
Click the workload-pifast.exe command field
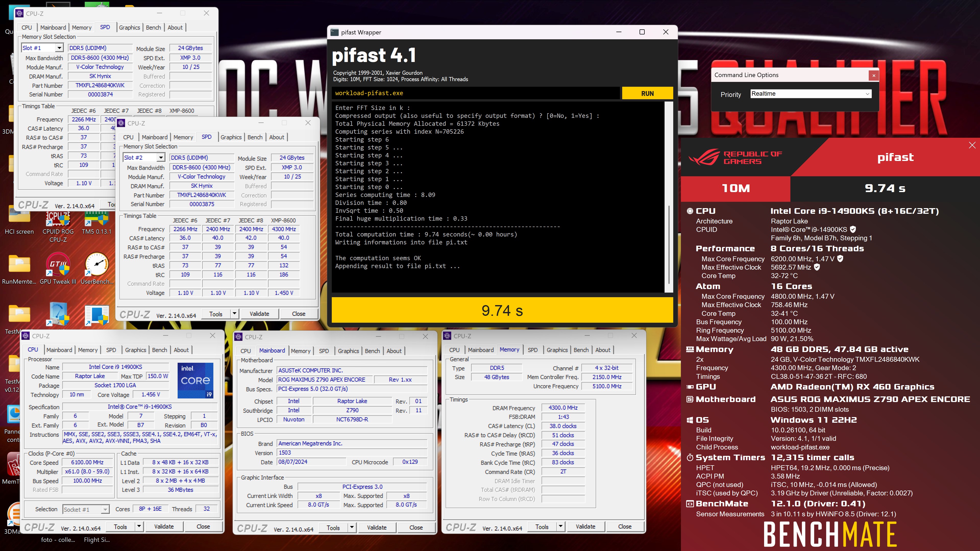(475, 93)
